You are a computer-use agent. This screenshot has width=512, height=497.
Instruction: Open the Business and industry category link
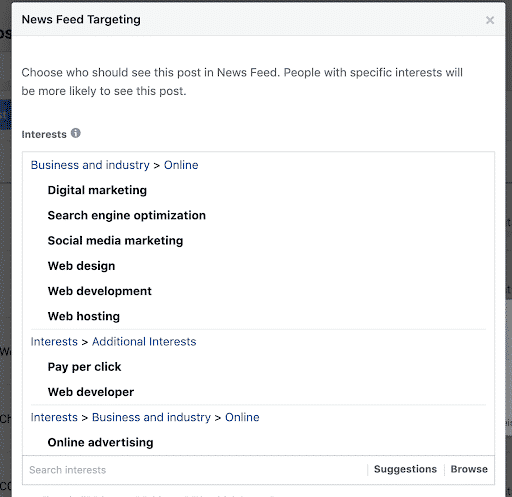coord(90,165)
